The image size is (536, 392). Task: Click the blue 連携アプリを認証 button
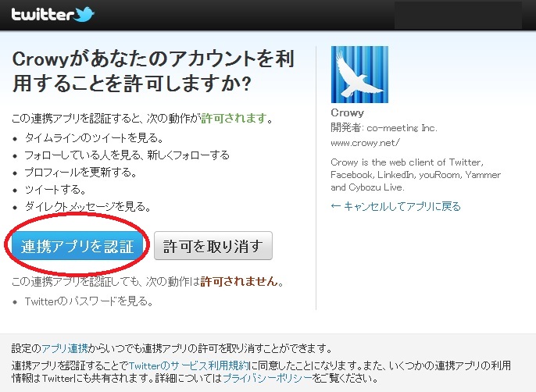pyautogui.click(x=77, y=247)
